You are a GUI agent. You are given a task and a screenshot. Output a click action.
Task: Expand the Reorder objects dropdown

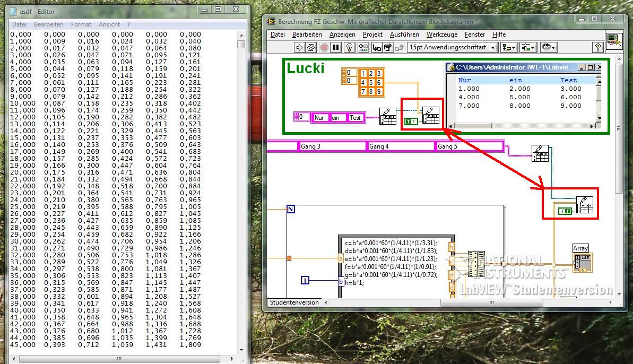548,48
